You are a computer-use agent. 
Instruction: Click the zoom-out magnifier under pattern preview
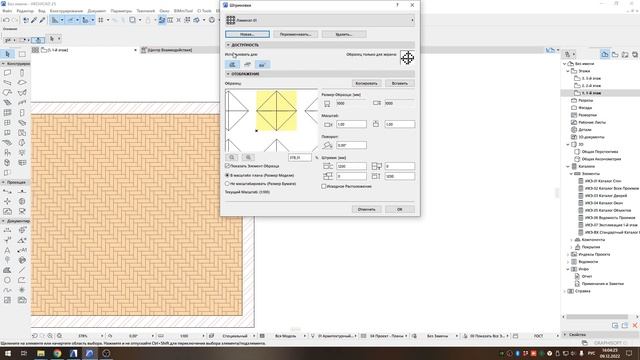(x=232, y=157)
